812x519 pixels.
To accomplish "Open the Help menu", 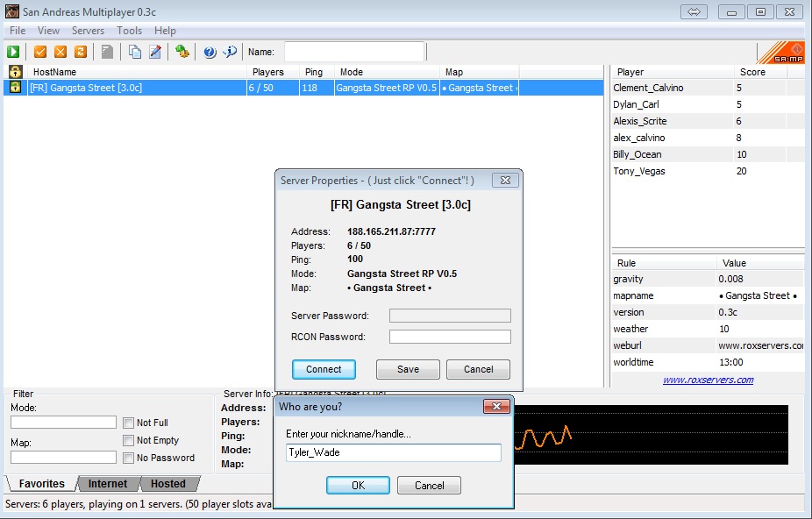I will (165, 31).
